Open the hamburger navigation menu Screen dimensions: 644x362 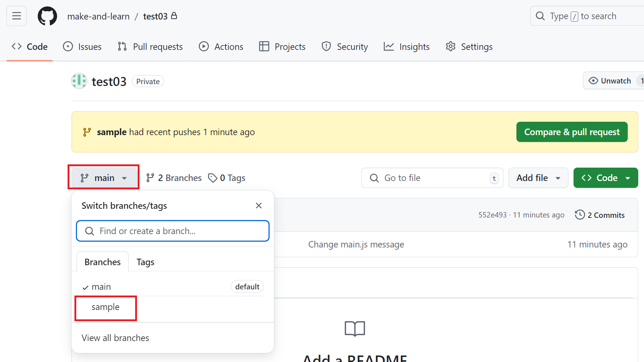coord(17,16)
